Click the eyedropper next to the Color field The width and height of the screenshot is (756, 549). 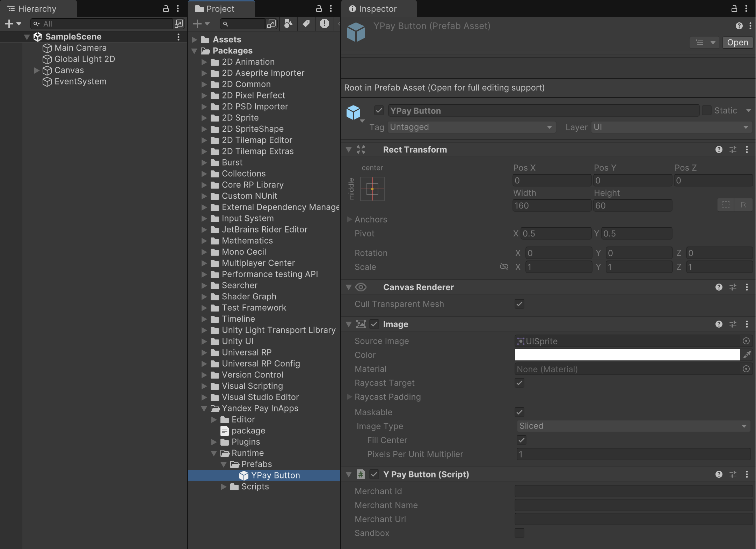point(748,355)
